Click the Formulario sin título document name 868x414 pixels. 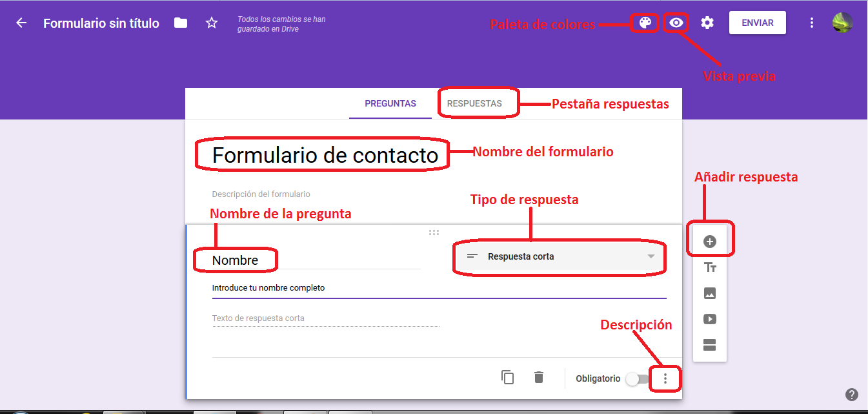pos(101,23)
